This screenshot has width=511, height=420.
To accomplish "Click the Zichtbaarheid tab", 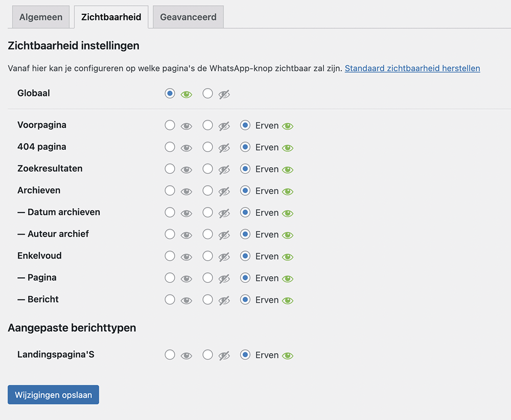I will click(111, 17).
